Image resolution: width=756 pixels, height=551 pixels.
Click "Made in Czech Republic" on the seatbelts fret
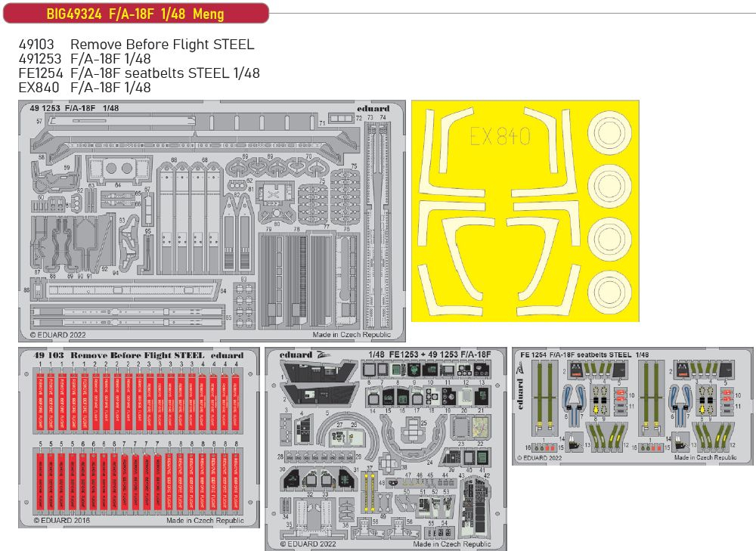705,457
